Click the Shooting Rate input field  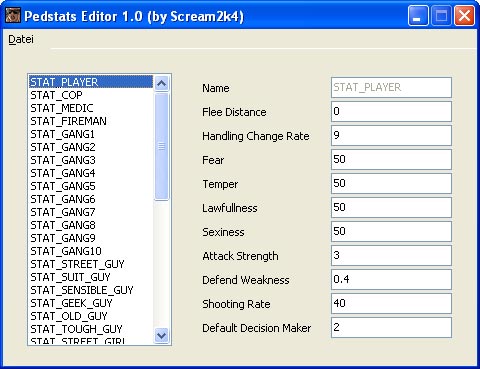[391, 304]
